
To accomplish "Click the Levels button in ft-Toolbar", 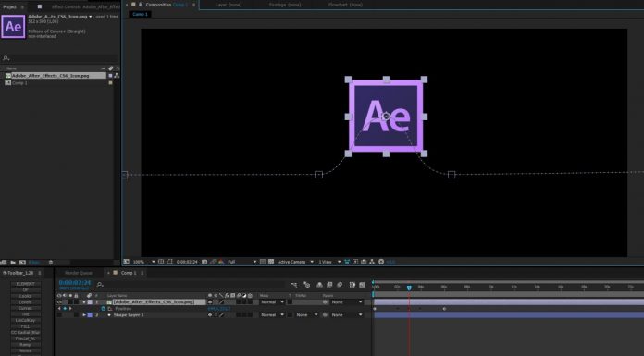I will (x=26, y=302).
